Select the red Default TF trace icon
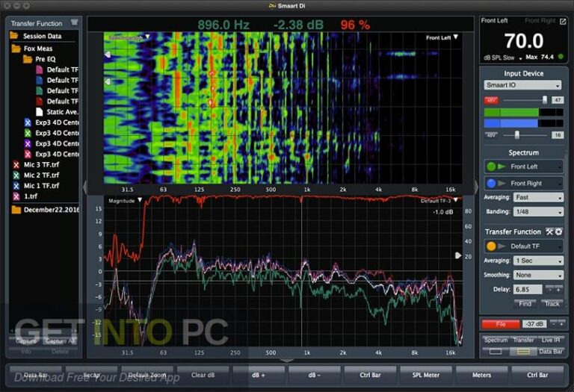Image resolution: width=574 pixels, height=392 pixels. tap(39, 102)
